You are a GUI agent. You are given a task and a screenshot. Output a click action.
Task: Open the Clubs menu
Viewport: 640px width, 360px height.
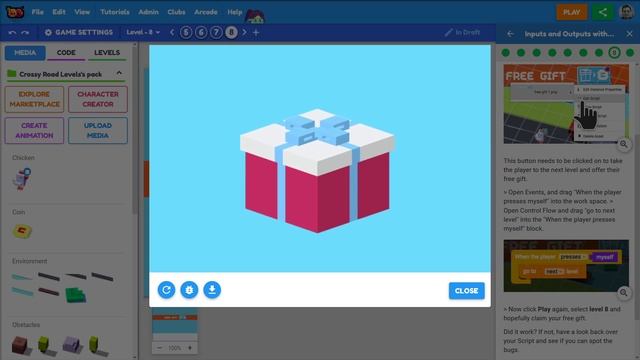pos(176,12)
